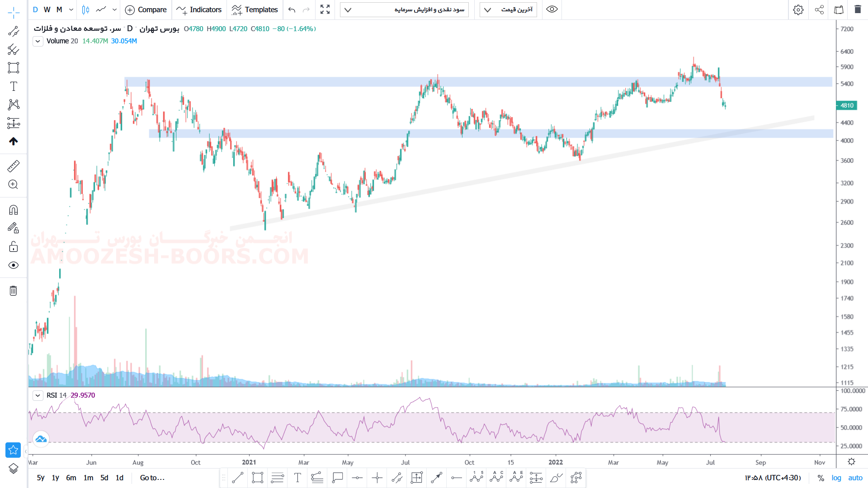The width and height of the screenshot is (868, 488).
Task: Select the text annotation tool in left sidebar
Action: tap(14, 86)
